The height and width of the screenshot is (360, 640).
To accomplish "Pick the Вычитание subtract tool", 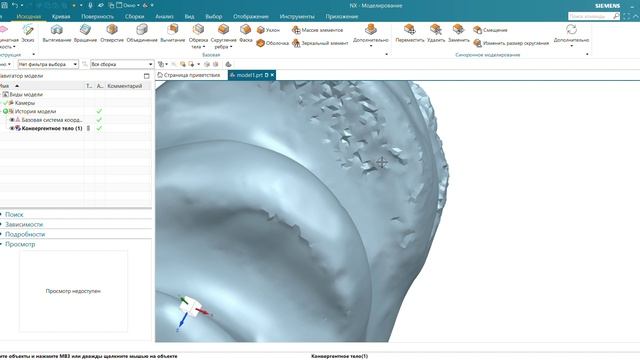I will click(173, 33).
